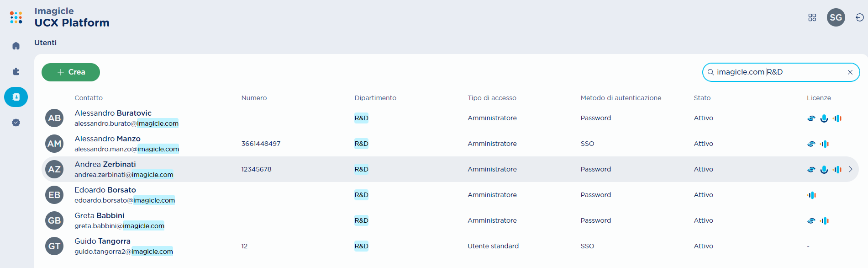Screen dimensions: 868x268
Task: Open the home page from the sidebar
Action: pos(16,46)
